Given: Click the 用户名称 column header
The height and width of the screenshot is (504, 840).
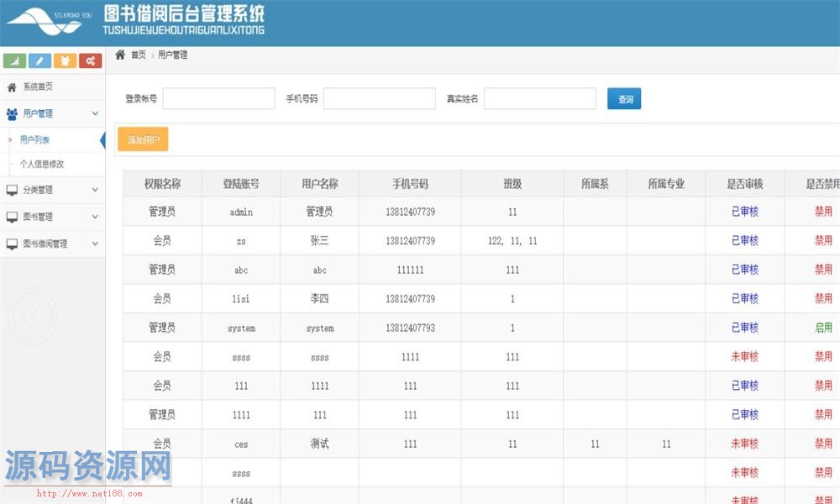Looking at the screenshot, I should tap(320, 184).
